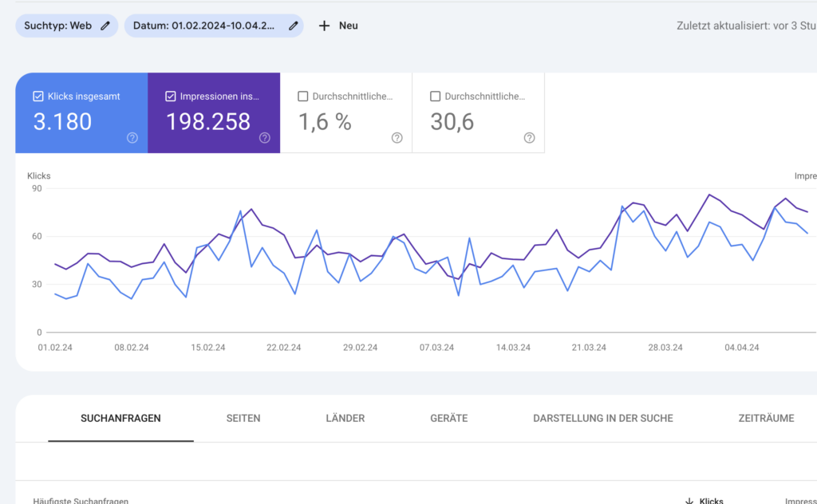This screenshot has height=504, width=817.
Task: Open help icon on Klicks insgesamt card
Action: (132, 138)
